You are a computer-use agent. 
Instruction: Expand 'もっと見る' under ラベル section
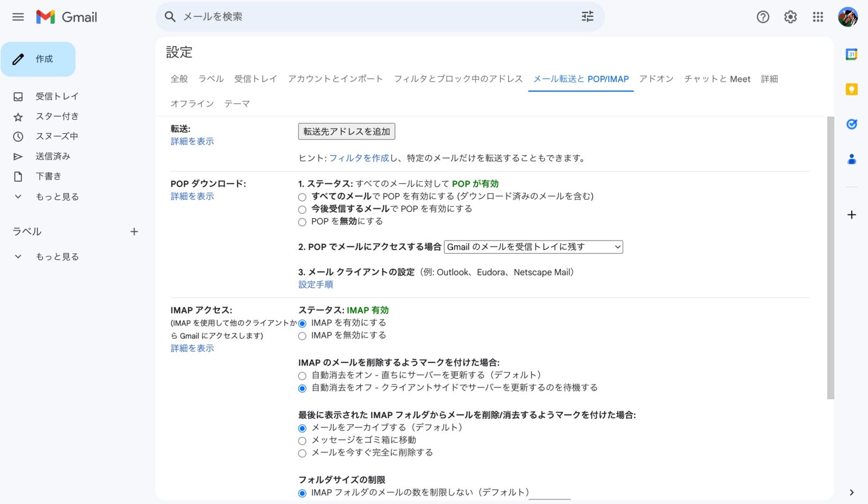[x=47, y=257]
